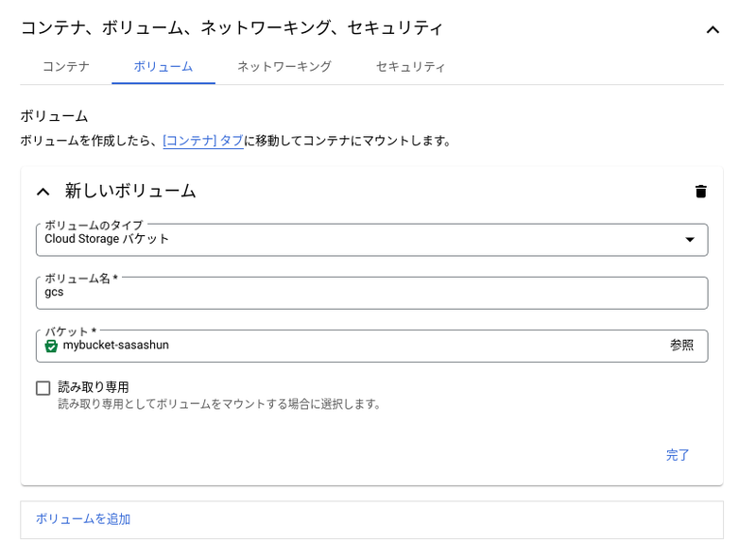This screenshot has height=542, width=756.
Task: Click the 読み取り専用 label text
Action: pos(94,387)
